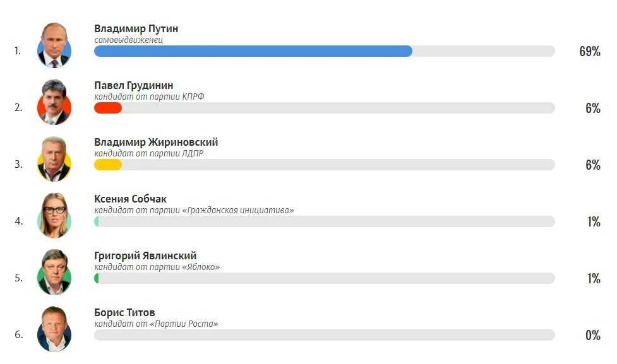Image resolution: width=617 pixels, height=364 pixels.
Task: Click the name Владимир Путин
Action: 136,28
